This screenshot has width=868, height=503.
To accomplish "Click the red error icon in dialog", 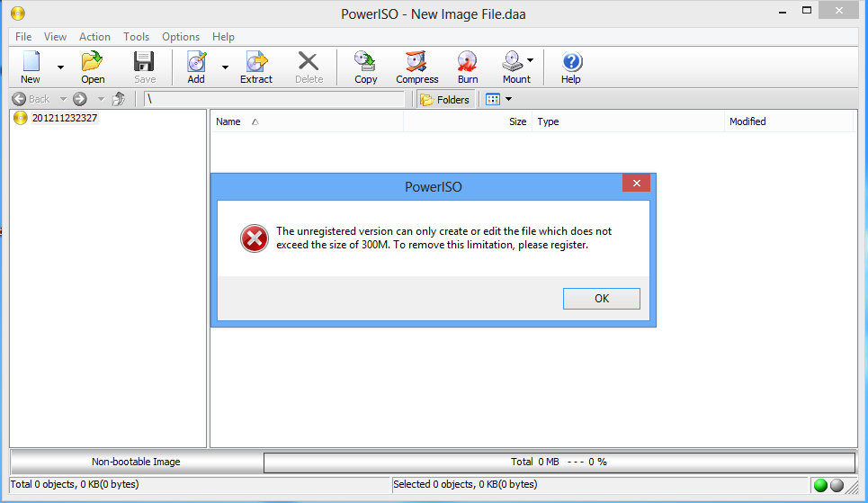I will click(x=254, y=238).
